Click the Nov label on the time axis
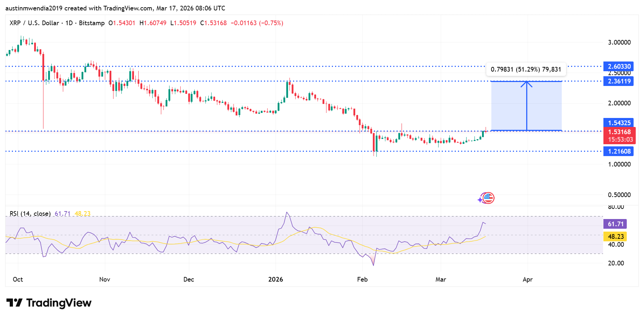 coord(105,279)
